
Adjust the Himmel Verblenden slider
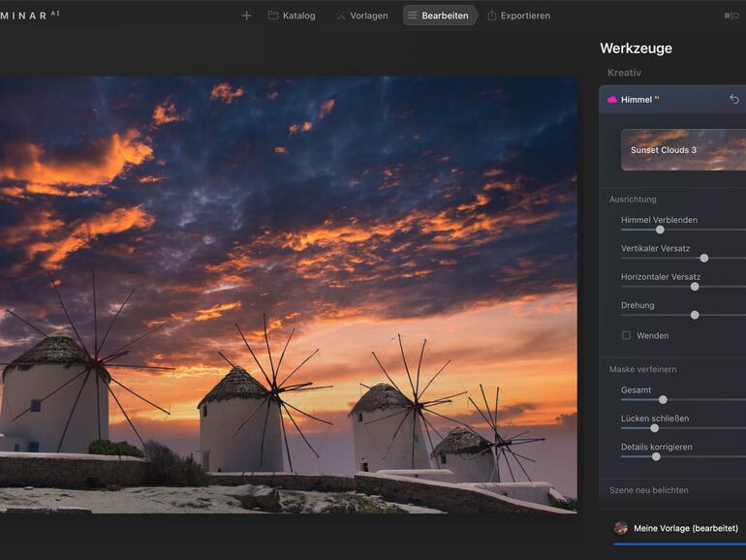(660, 230)
